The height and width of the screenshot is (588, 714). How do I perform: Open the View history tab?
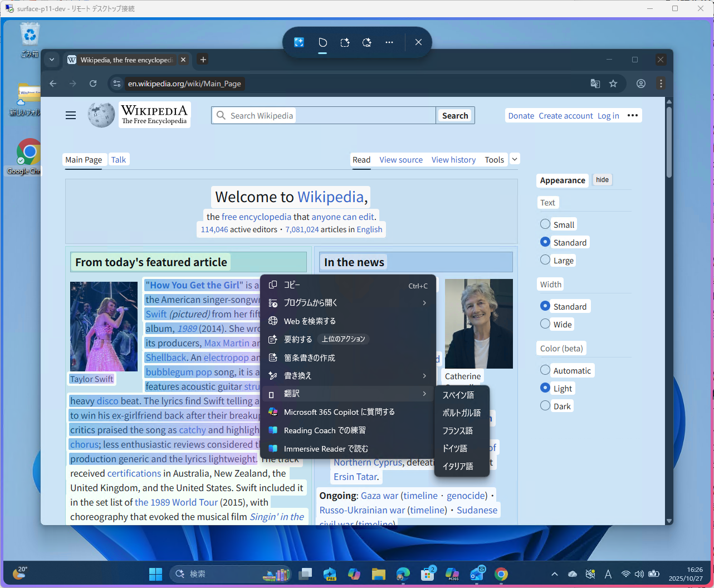click(453, 160)
